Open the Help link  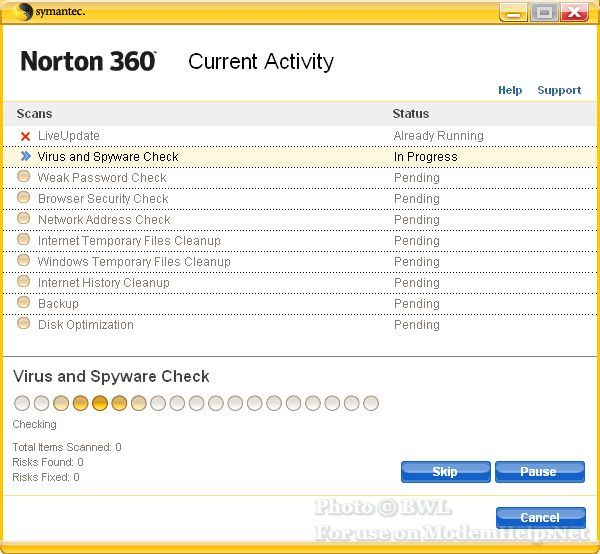[510, 90]
